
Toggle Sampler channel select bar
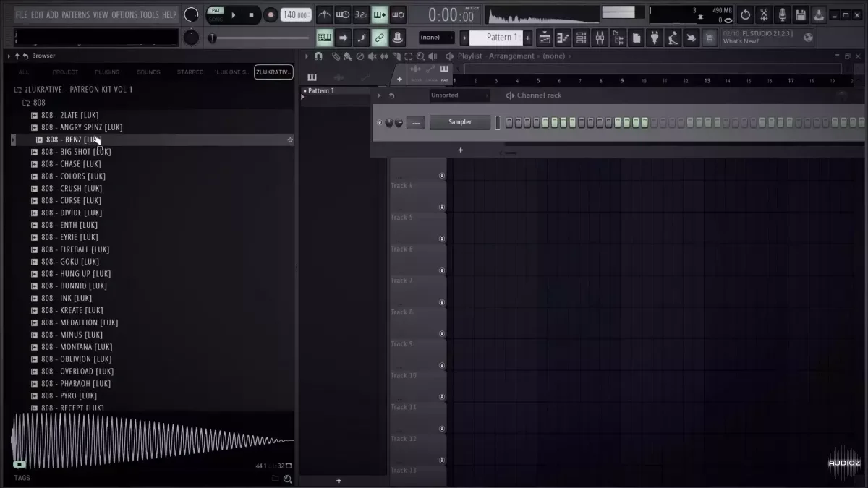click(x=498, y=123)
